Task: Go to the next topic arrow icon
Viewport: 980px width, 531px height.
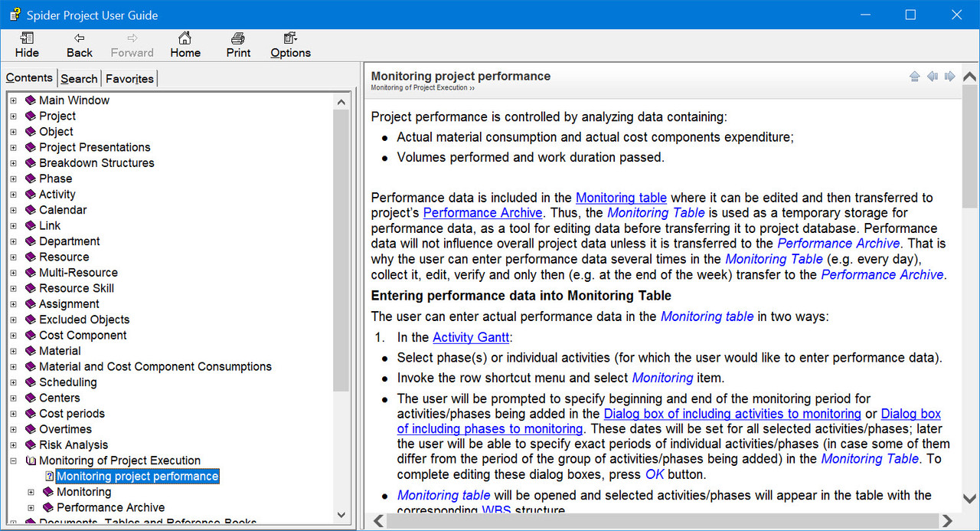Action: point(950,77)
